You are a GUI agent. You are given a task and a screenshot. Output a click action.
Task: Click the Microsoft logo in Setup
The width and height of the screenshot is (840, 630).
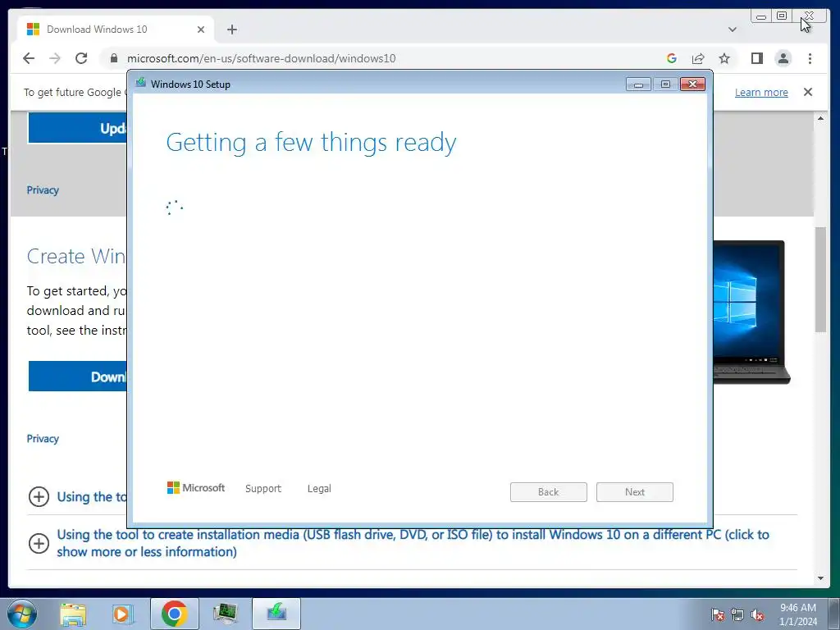[196, 488]
